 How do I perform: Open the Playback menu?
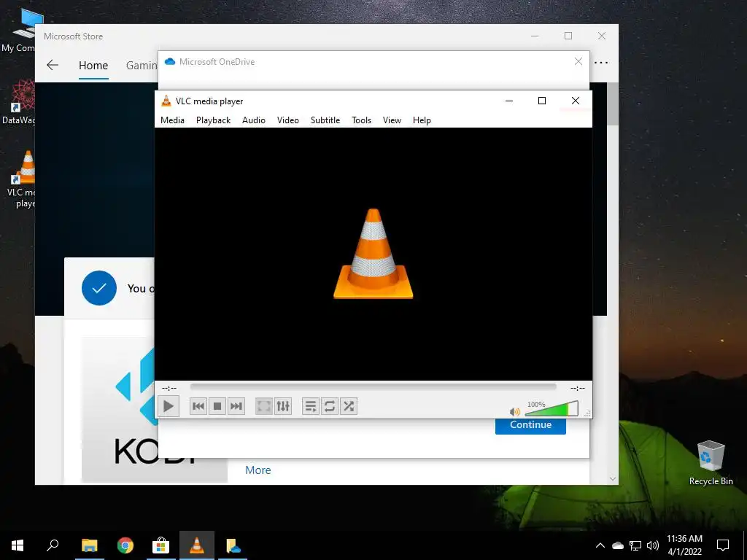[214, 120]
